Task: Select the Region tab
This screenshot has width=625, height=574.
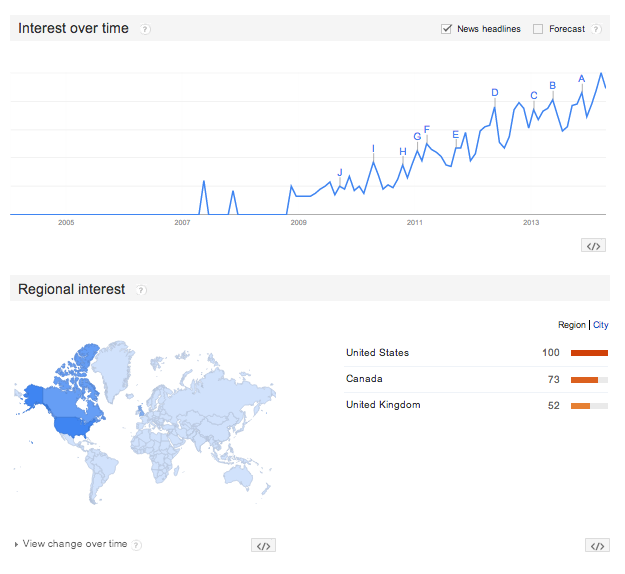Action: (572, 325)
